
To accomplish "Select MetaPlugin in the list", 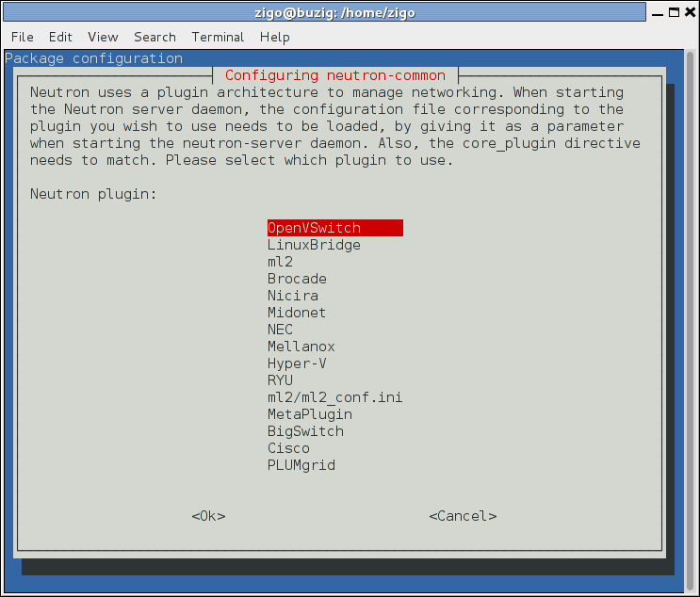I will [309, 414].
